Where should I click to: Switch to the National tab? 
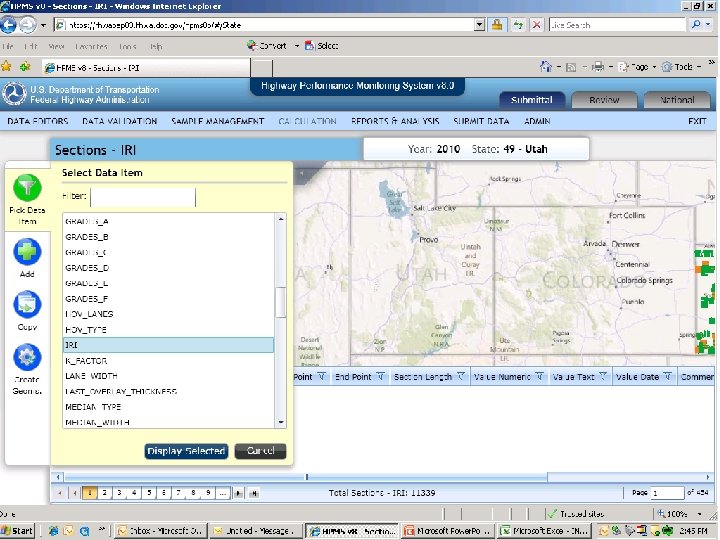pyautogui.click(x=677, y=100)
